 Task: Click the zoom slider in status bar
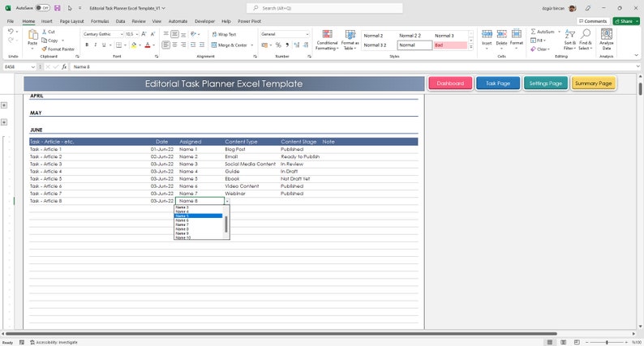click(607, 342)
